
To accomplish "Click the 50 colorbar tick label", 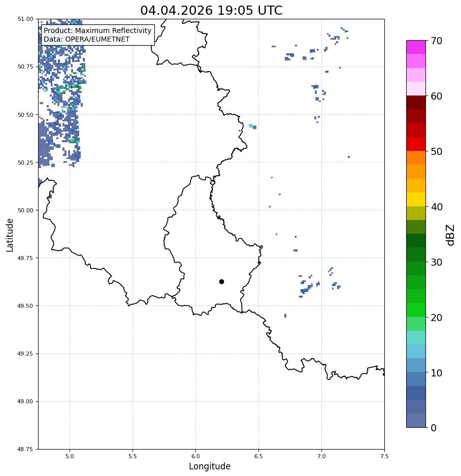I will 437,151.
